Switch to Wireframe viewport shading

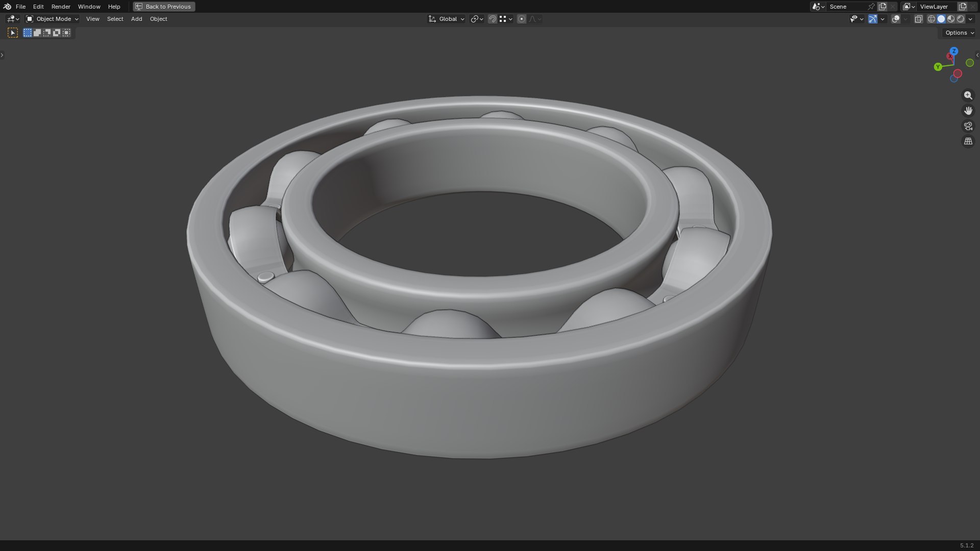pyautogui.click(x=932, y=19)
